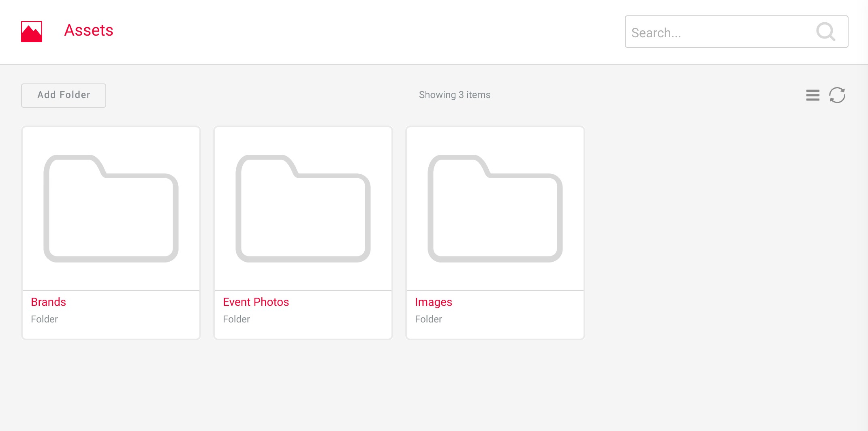Switch to list view icon
Screen dimensions: 868x431
pyautogui.click(x=813, y=95)
